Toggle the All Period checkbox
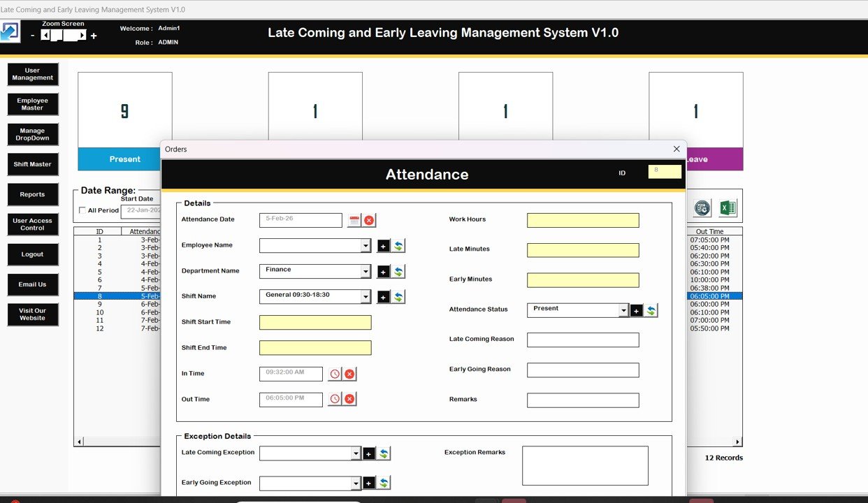This screenshot has height=503, width=868. 82,210
